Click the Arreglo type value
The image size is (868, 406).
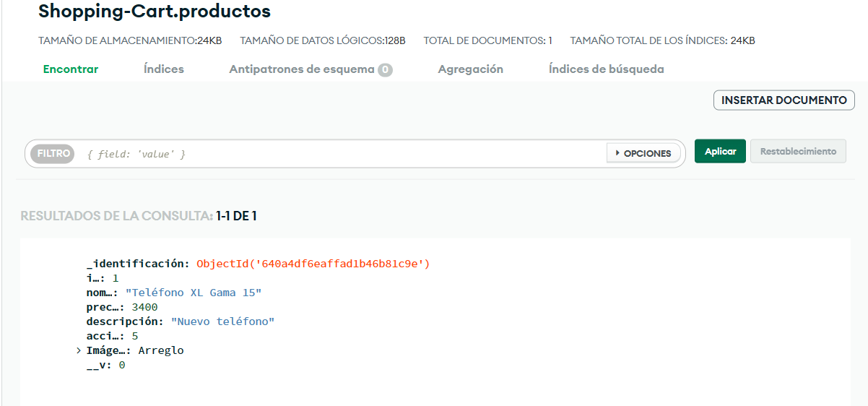tap(161, 350)
